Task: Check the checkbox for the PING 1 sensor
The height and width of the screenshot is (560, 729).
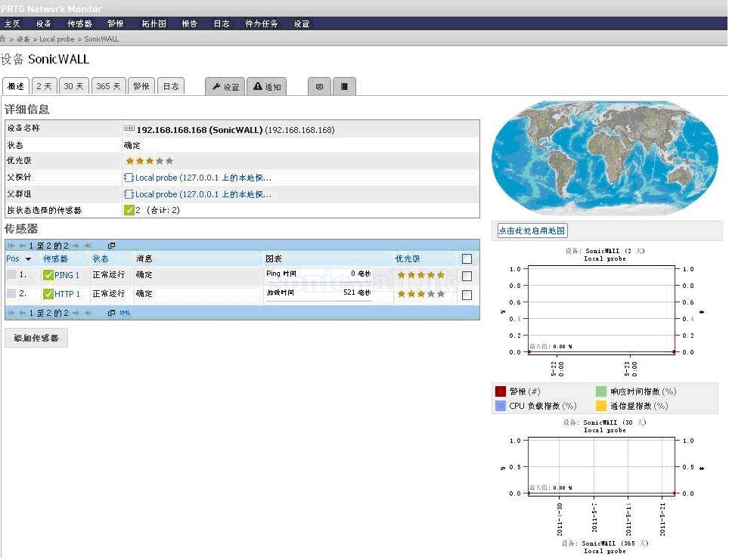Action: 467,276
